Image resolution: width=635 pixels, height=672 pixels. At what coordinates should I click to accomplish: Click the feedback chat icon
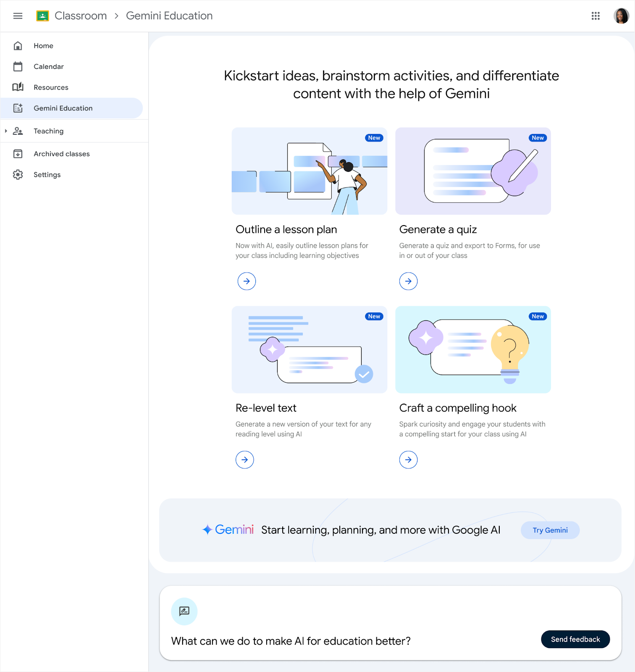(184, 611)
